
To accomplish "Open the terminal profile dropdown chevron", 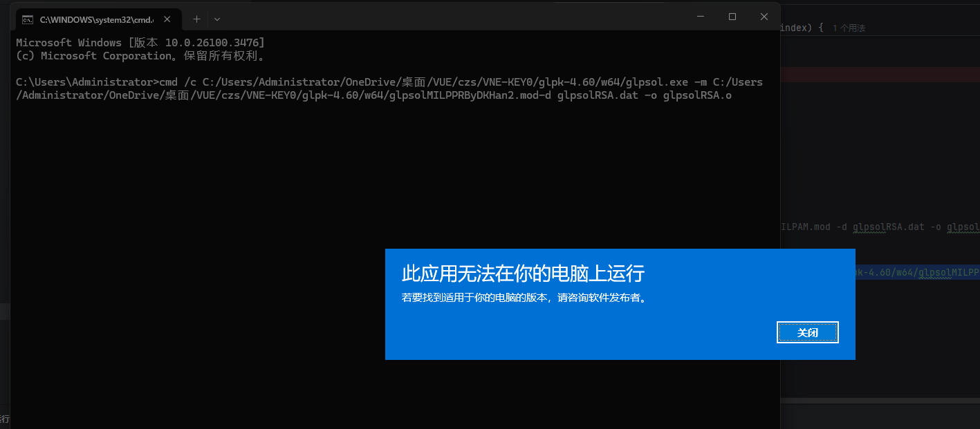I will click(217, 19).
